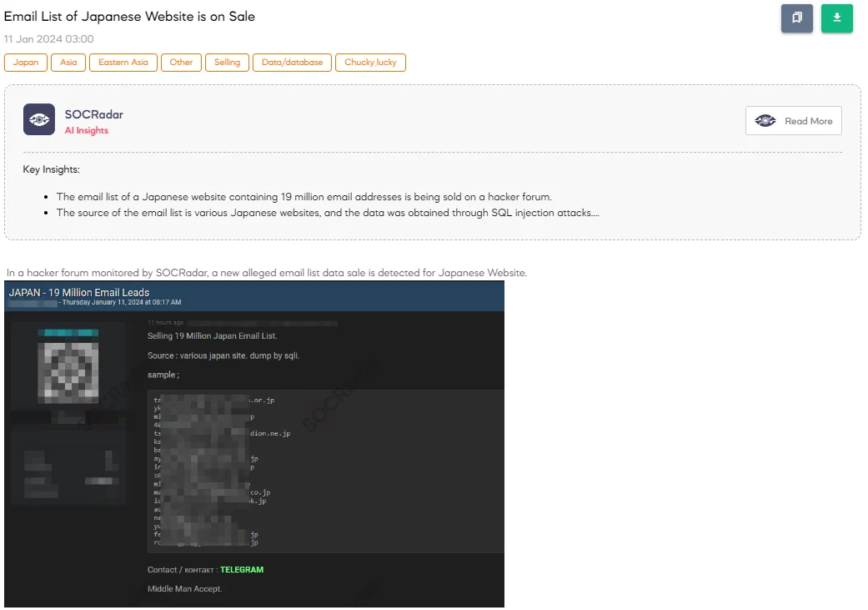Viewport: 868px width, 610px height.
Task: Open the hacker forum post screenshot
Action: coord(254,444)
